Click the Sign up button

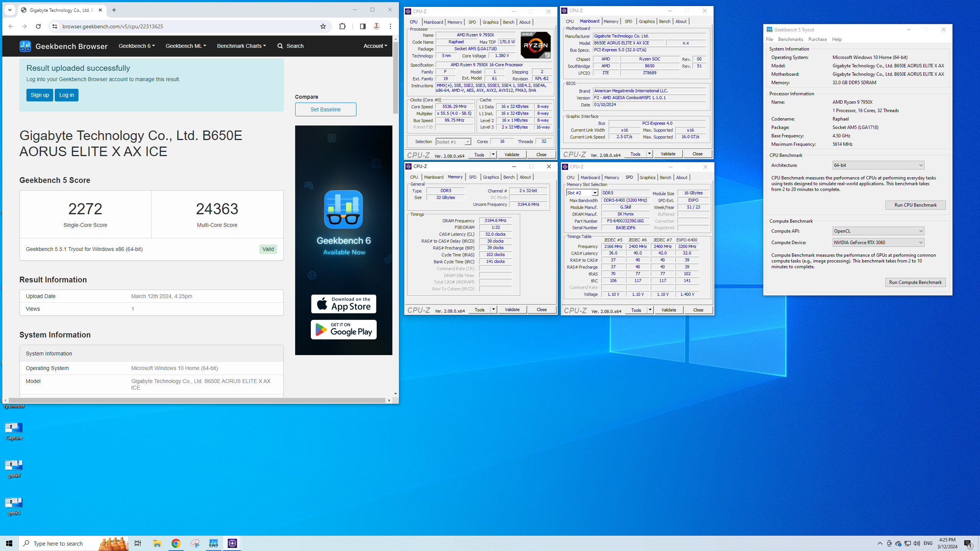pyautogui.click(x=40, y=95)
